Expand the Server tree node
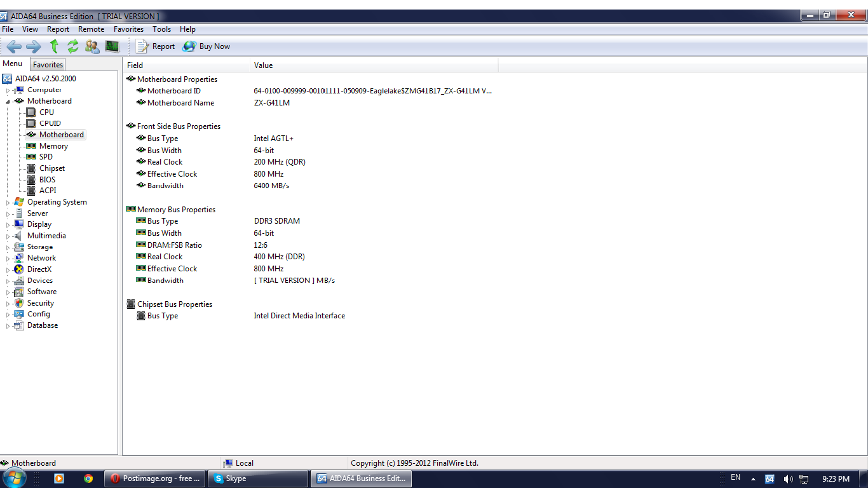The image size is (868, 488). 8,213
